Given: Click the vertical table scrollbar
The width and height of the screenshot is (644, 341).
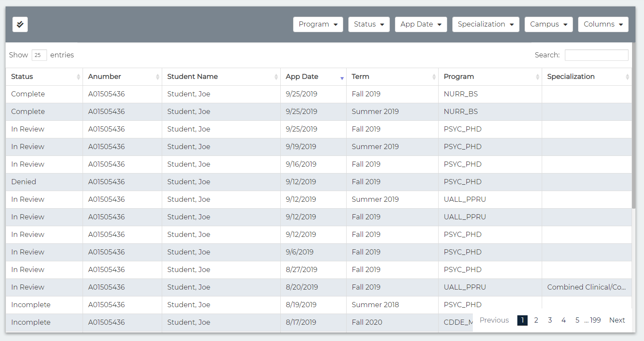Looking at the screenshot, I should [634, 129].
